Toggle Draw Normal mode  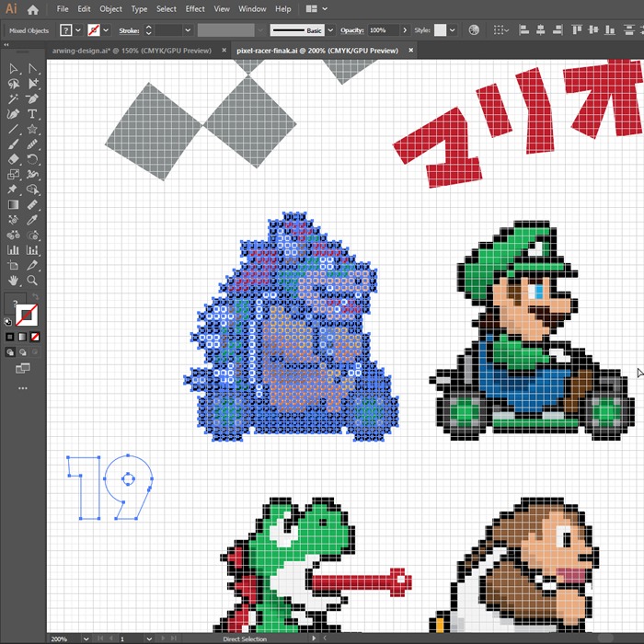coord(10,351)
